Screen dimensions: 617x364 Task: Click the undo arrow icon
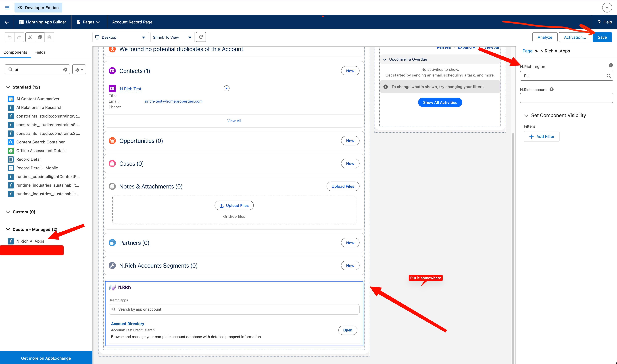click(x=10, y=37)
